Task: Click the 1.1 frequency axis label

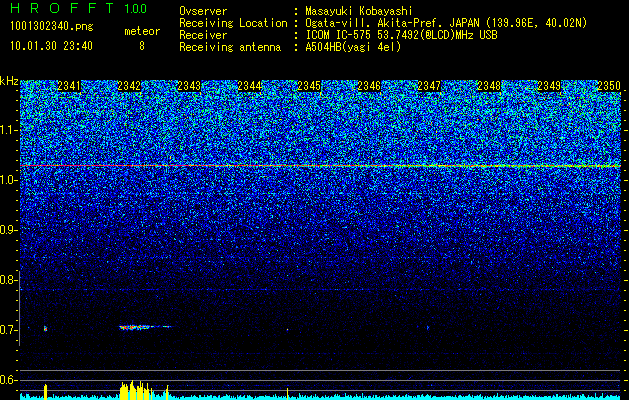Action: pos(9,130)
